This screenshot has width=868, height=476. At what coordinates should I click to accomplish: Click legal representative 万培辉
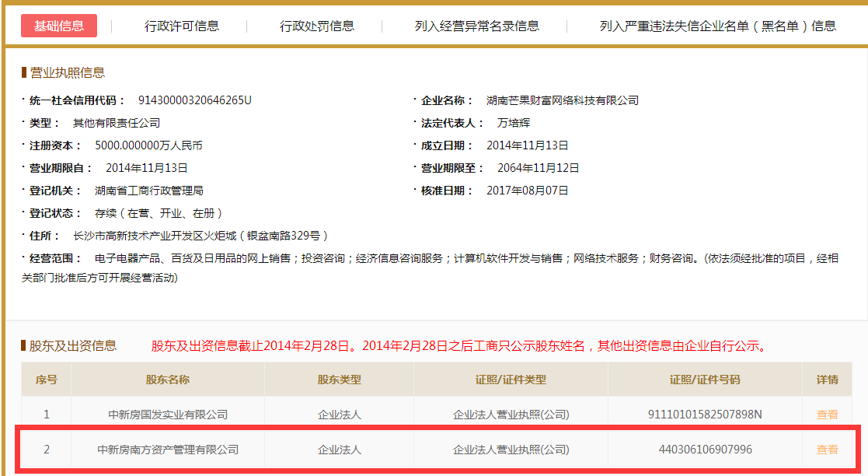point(514,123)
